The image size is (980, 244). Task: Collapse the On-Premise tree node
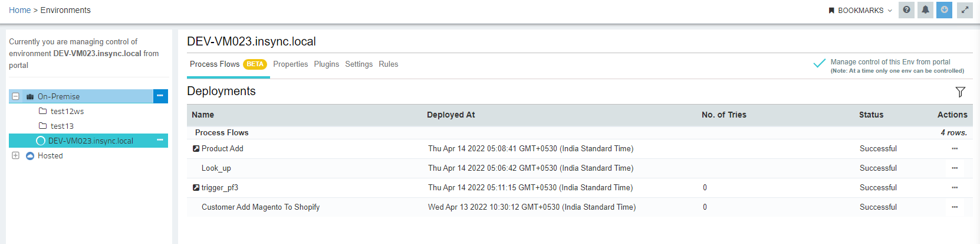pos(16,96)
